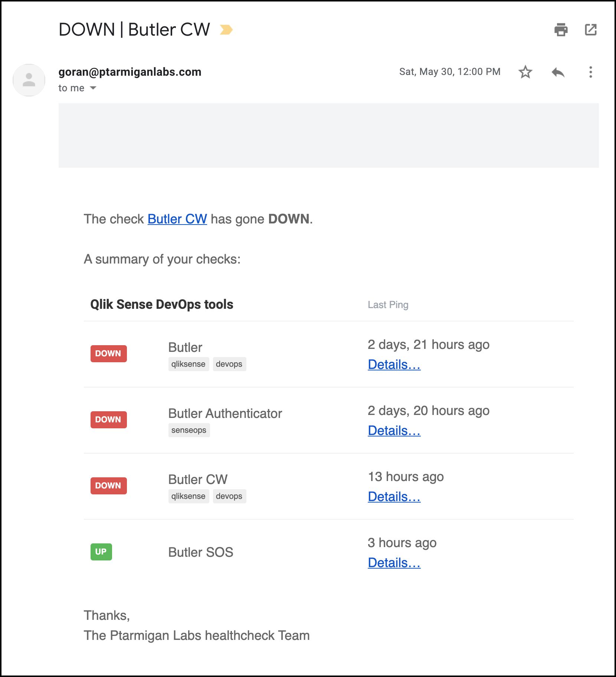Click "2 days, 21 hours ago" text
Image resolution: width=616 pixels, height=677 pixels.
[x=429, y=345]
